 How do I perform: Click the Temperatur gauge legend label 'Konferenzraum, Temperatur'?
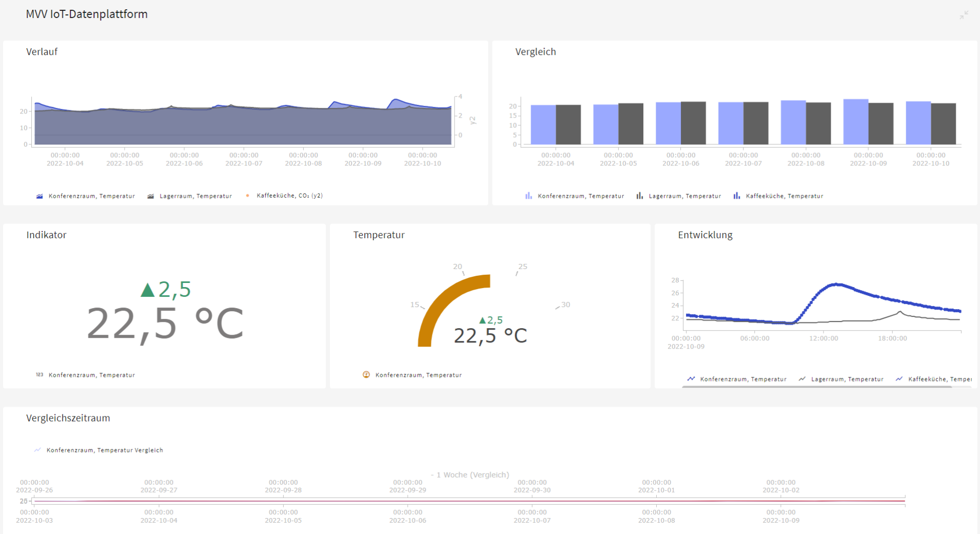tap(419, 375)
